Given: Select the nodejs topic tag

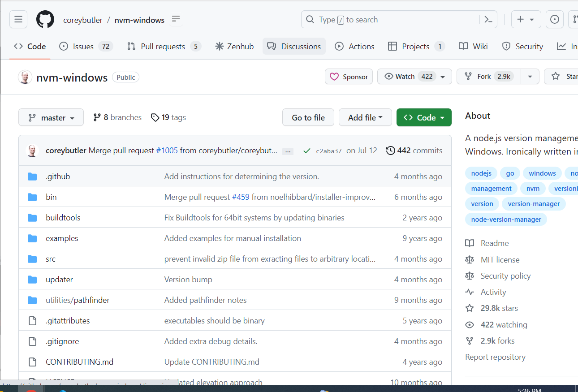Looking at the screenshot, I should [481, 173].
